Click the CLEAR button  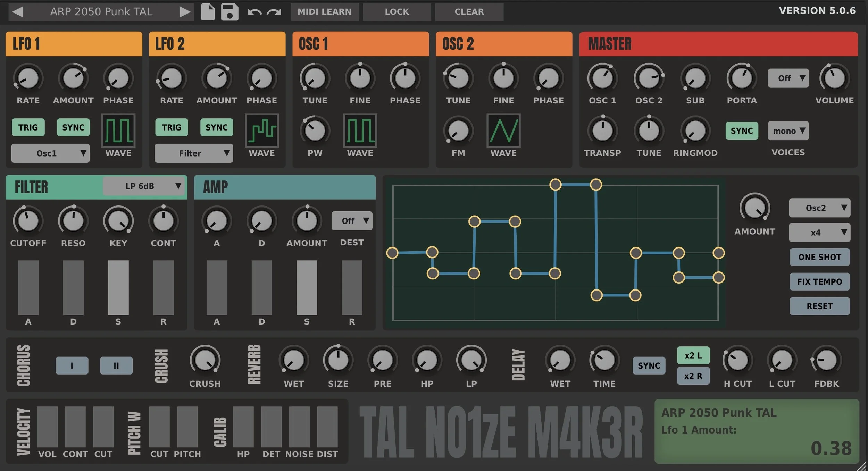tap(469, 12)
